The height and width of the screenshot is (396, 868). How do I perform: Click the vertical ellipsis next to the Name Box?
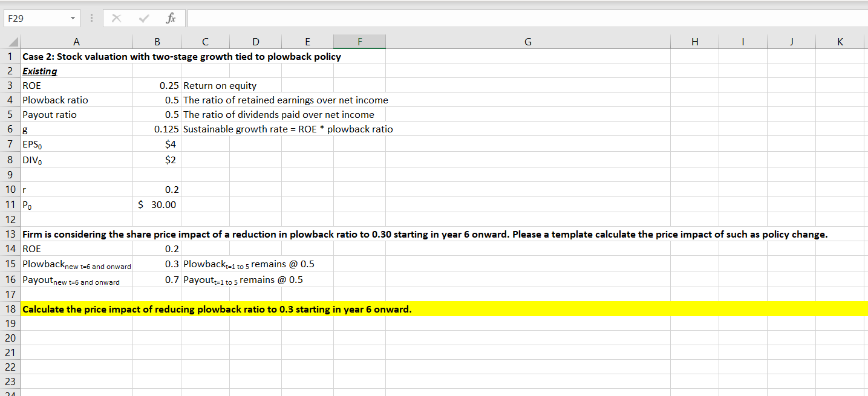pos(91,18)
